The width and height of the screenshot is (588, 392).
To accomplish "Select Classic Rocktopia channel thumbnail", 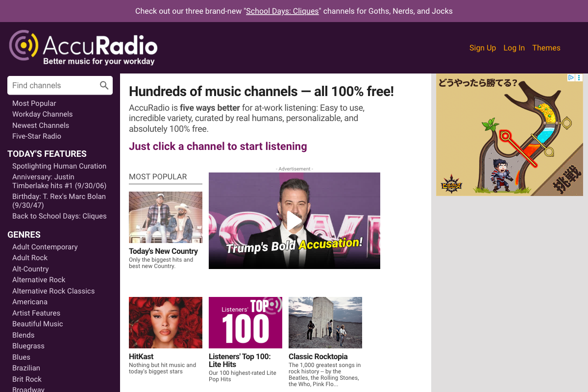I will 325,322.
